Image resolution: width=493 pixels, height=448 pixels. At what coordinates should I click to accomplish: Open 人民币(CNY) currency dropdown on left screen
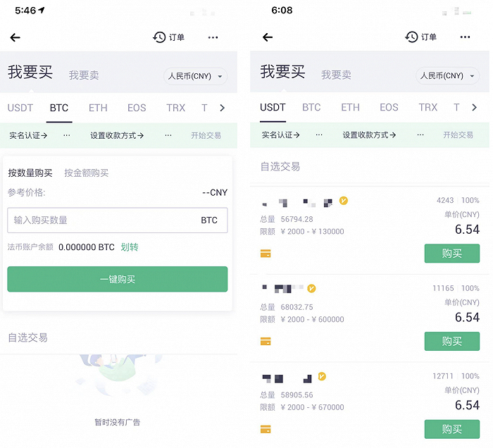pyautogui.click(x=195, y=76)
